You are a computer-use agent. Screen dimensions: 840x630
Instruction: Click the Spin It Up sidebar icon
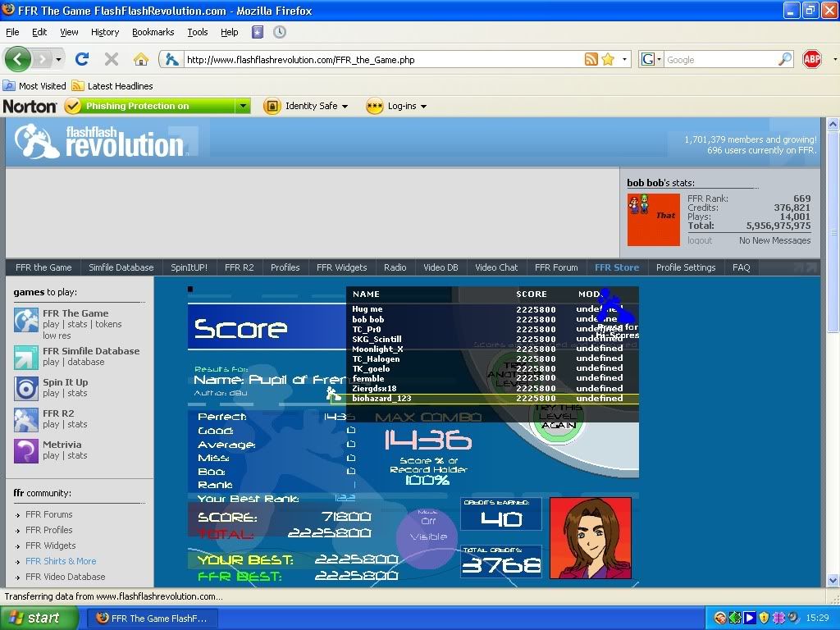click(x=26, y=388)
